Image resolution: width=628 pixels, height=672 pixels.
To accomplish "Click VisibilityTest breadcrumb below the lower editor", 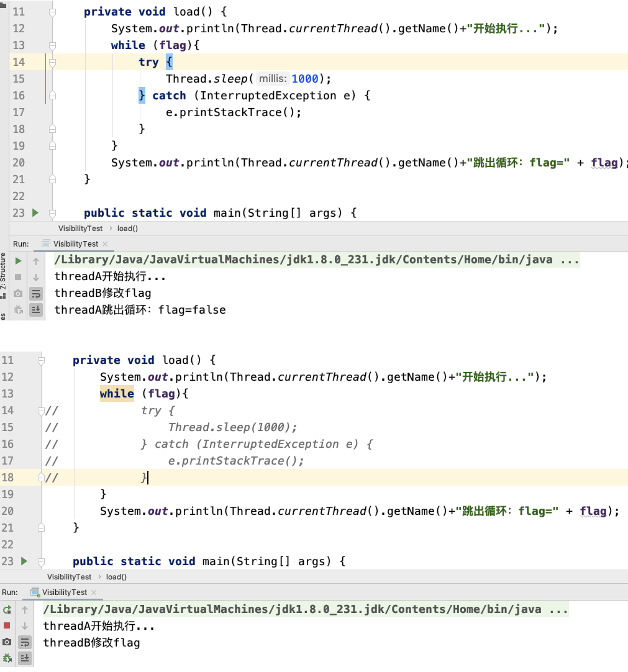I will click(x=69, y=577).
